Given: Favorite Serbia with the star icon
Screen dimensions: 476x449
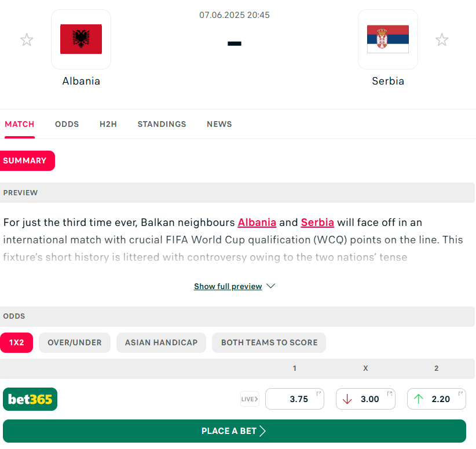Looking at the screenshot, I should click(442, 40).
